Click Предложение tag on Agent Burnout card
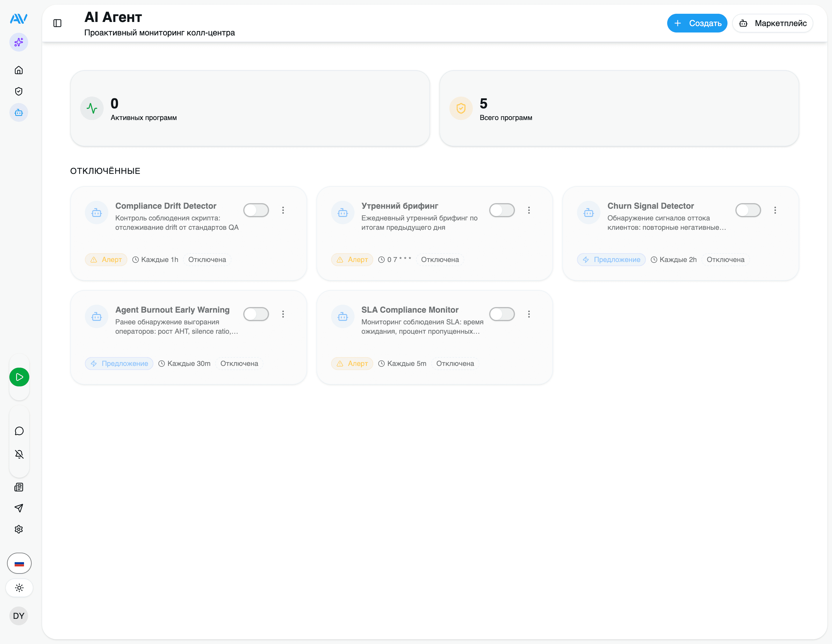The width and height of the screenshot is (832, 644). [119, 364]
